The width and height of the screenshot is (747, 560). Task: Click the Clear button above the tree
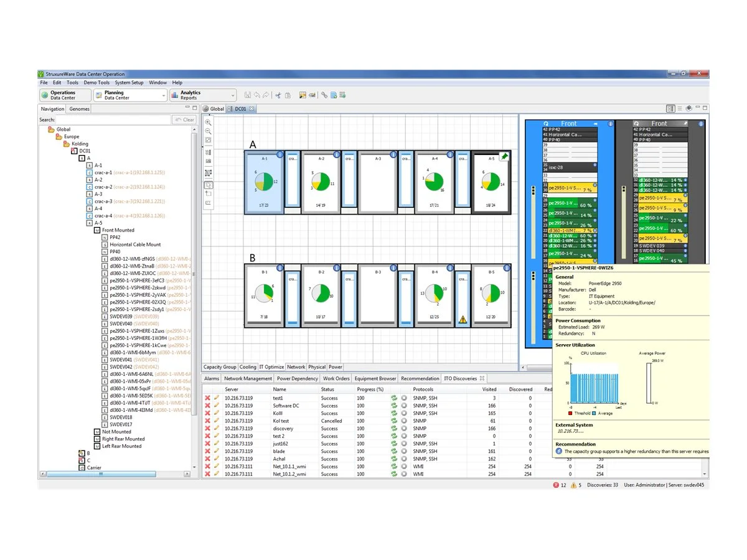pyautogui.click(x=184, y=119)
